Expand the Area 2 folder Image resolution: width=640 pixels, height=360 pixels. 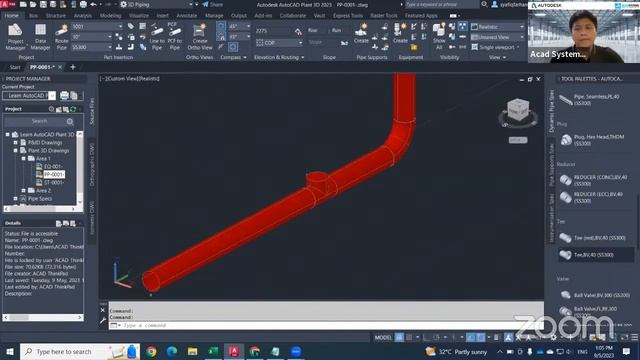click(23, 191)
